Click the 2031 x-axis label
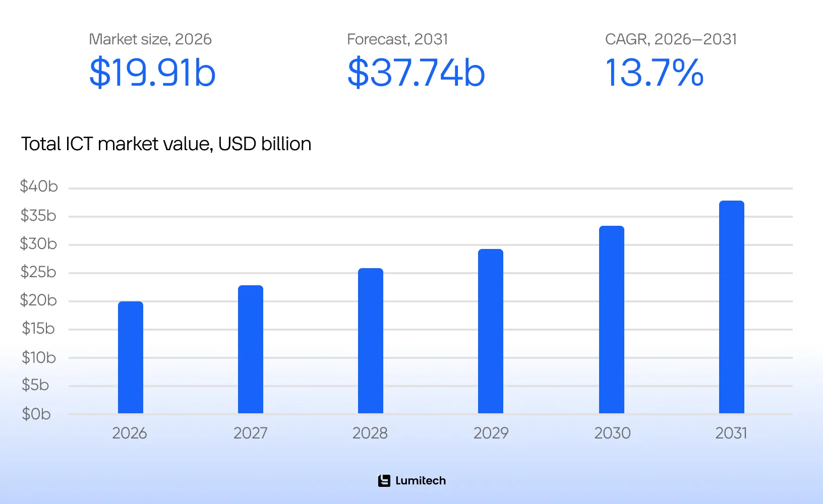 pyautogui.click(x=731, y=433)
